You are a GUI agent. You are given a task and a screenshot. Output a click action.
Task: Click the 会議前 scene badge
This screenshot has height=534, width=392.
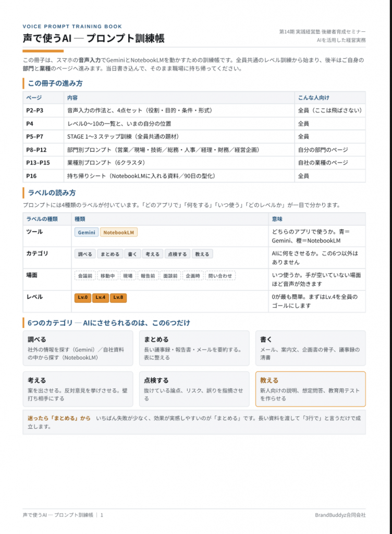point(85,276)
